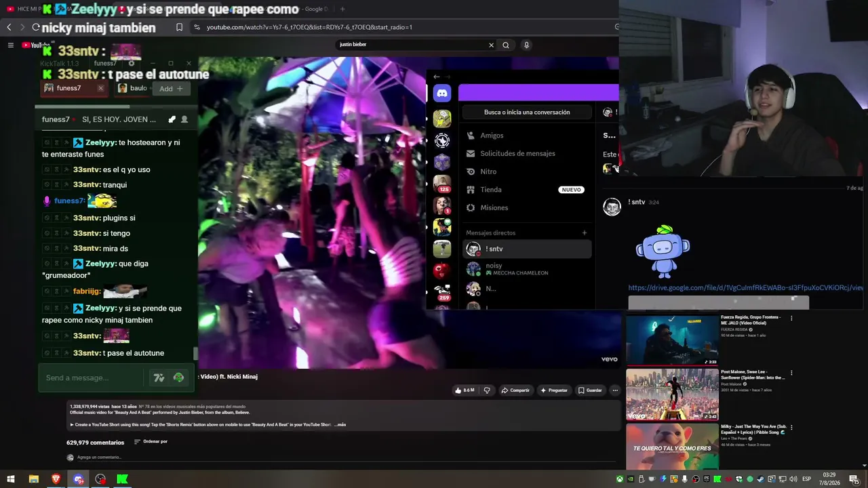Open the ! sntv direct message
The width and height of the screenshot is (868, 488).
pyautogui.click(x=527, y=249)
